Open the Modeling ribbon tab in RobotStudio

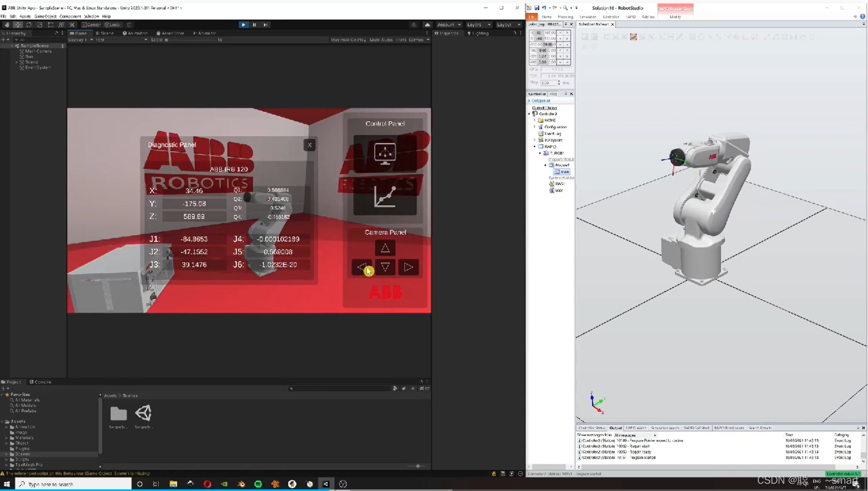(565, 17)
